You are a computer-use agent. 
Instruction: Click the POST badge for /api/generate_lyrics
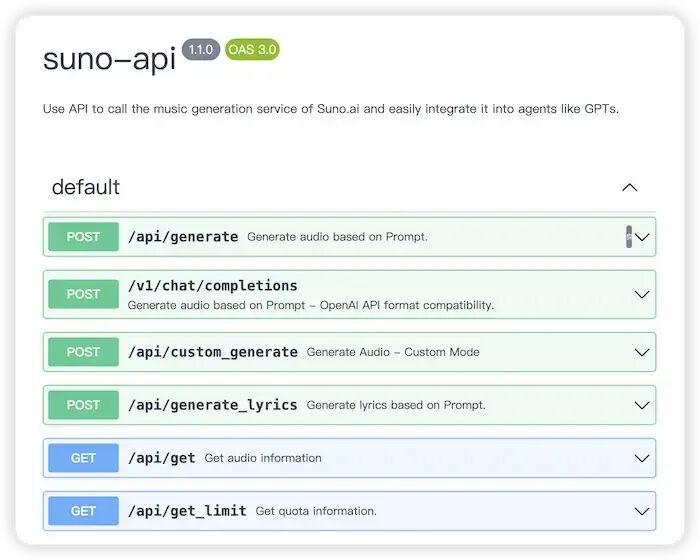pyautogui.click(x=83, y=405)
